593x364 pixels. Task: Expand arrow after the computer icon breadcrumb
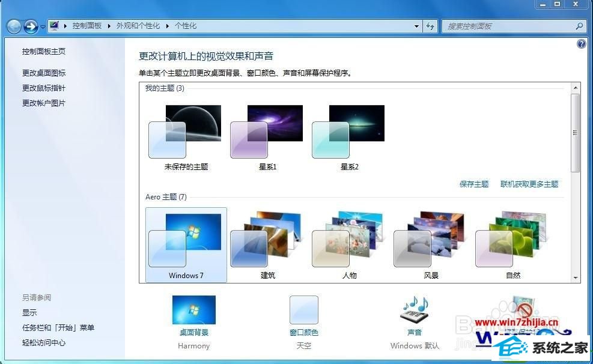pyautogui.click(x=65, y=26)
